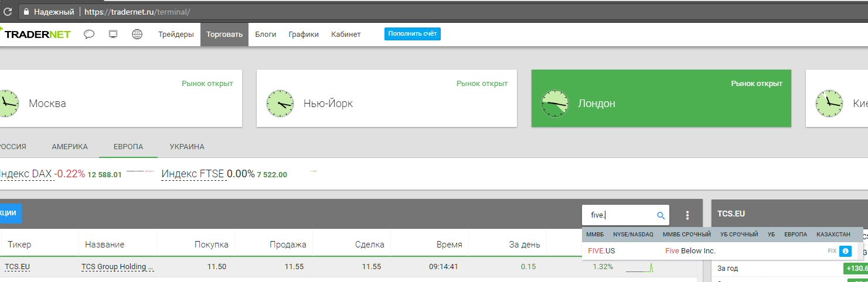Open the TCS.EU ticker link
This screenshot has height=282, width=868.
tap(17, 267)
